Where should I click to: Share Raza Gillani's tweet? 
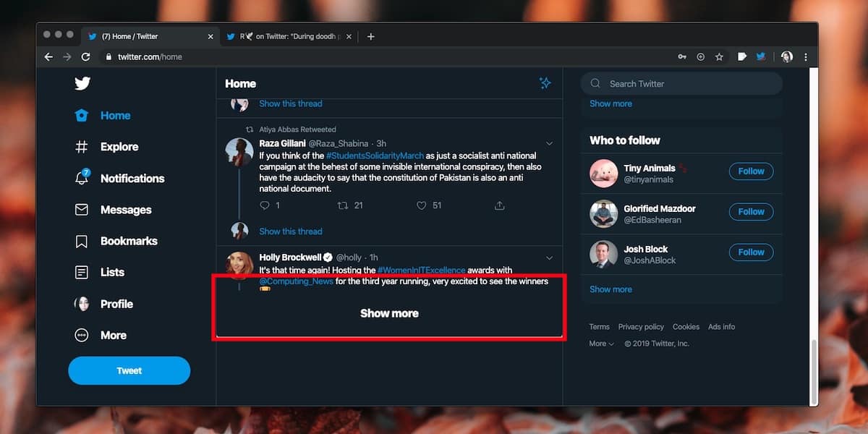tap(499, 205)
